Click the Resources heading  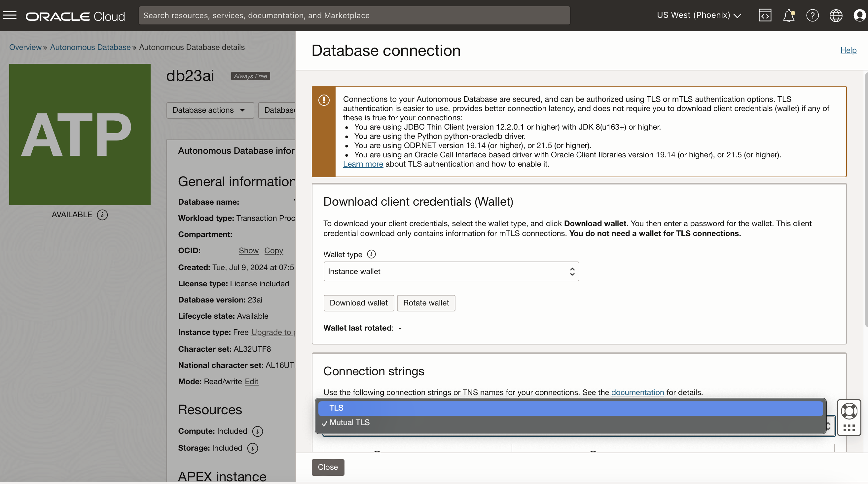point(210,410)
